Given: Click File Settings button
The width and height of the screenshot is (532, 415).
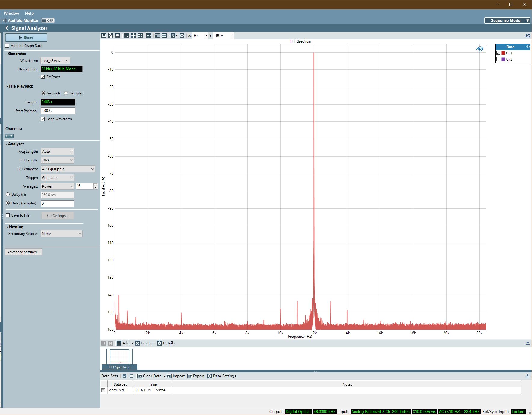Looking at the screenshot, I should (57, 216).
